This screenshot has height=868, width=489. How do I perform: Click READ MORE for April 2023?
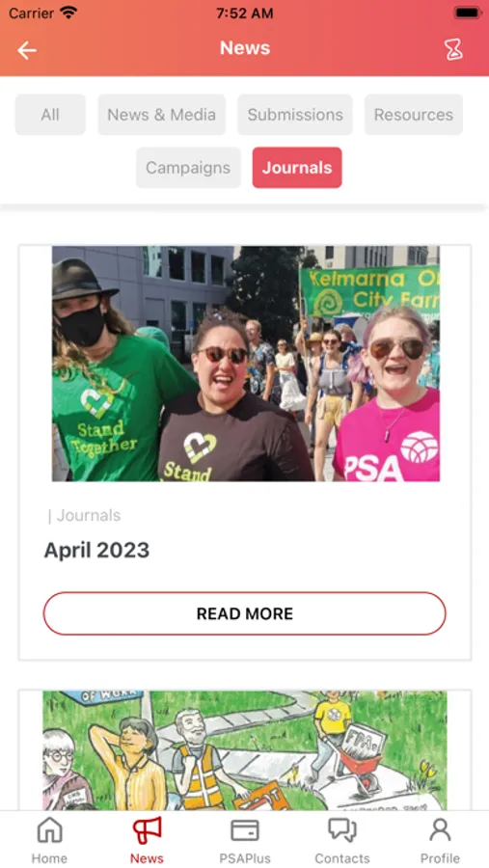[245, 613]
